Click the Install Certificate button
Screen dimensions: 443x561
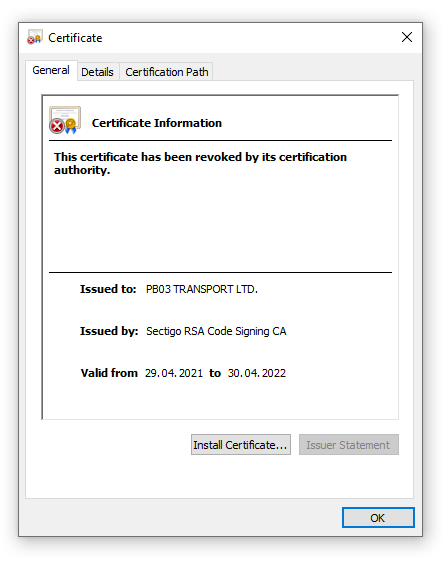(241, 445)
